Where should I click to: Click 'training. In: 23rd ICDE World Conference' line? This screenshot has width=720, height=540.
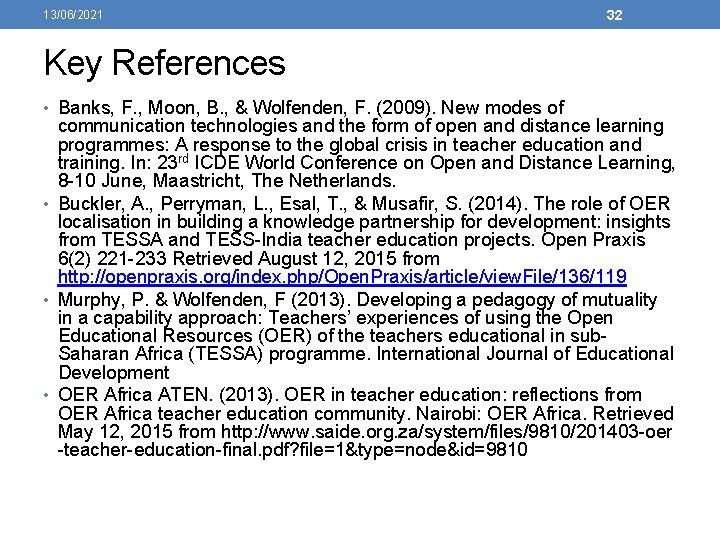(366, 163)
